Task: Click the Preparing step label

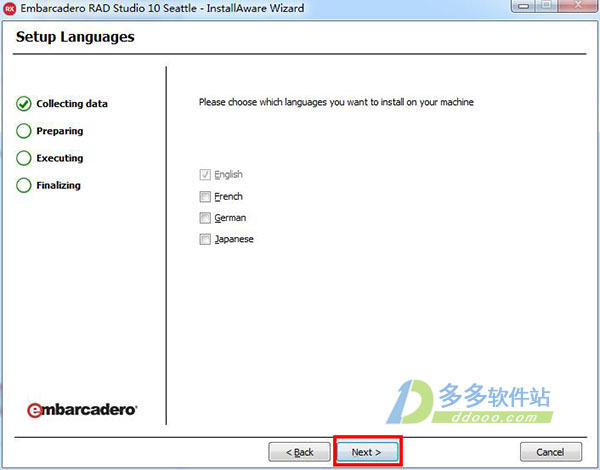Action: 60,131
